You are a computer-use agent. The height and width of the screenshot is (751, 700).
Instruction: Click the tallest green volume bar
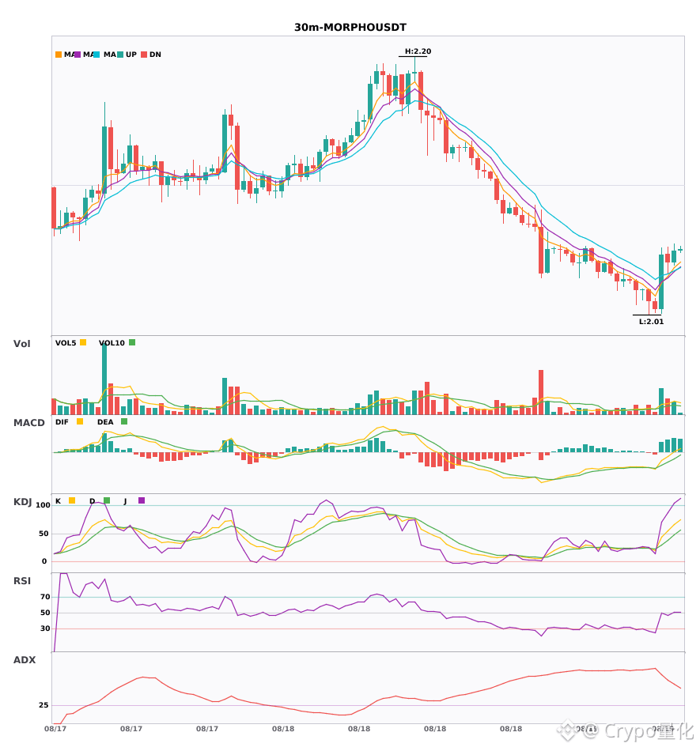pyautogui.click(x=104, y=379)
